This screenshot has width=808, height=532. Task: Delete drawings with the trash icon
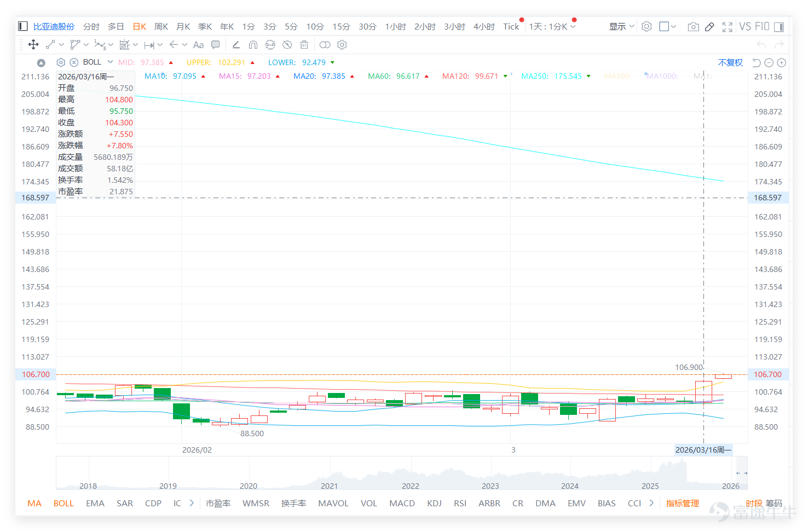click(x=304, y=45)
